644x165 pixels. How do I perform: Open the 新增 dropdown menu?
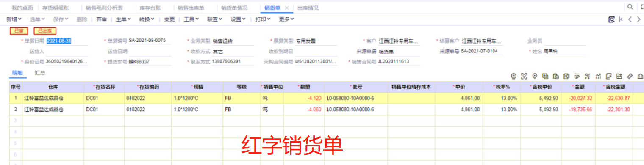click(14, 19)
